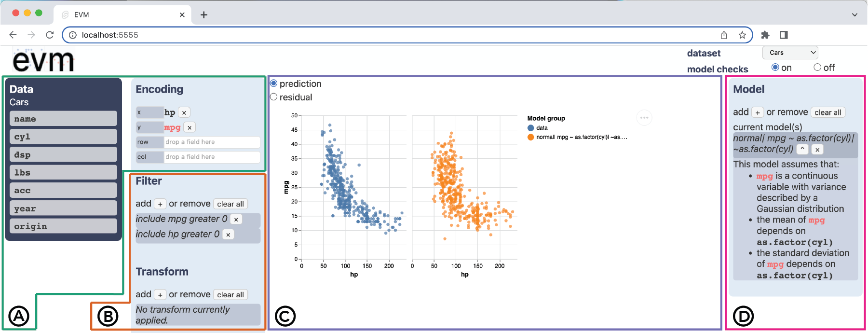View site information icon in address bar

tap(73, 35)
